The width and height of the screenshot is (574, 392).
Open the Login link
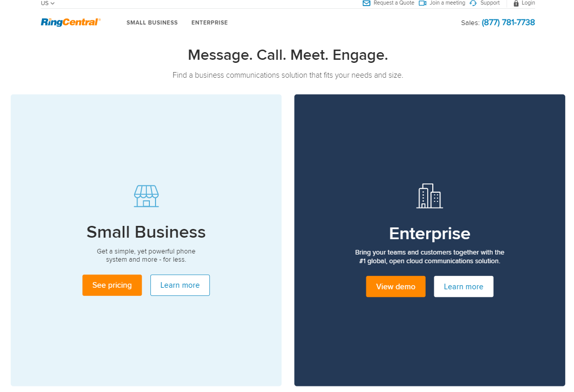528,3
